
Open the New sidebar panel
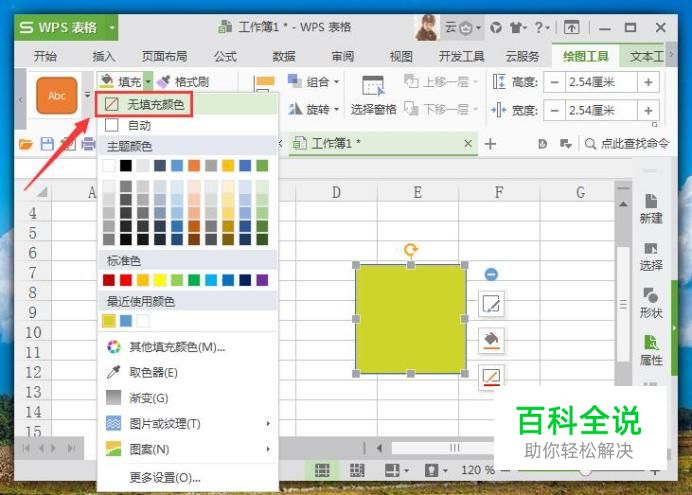point(651,209)
